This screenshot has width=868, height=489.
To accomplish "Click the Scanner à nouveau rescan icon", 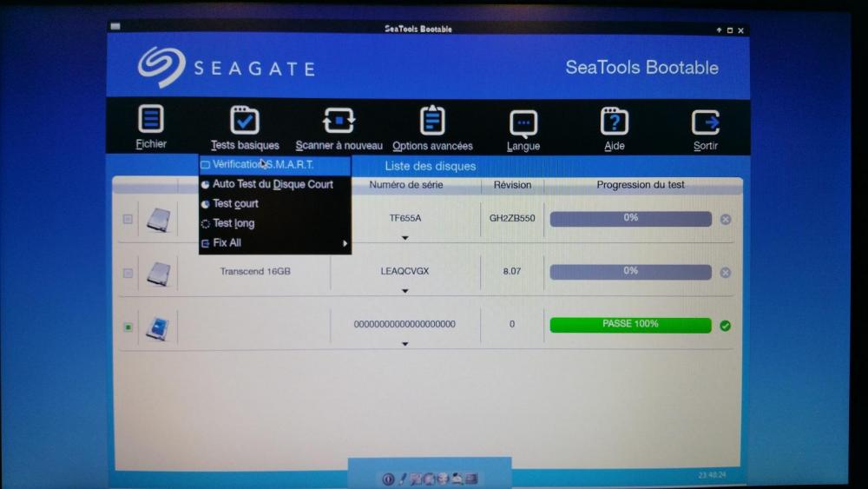I will [339, 120].
